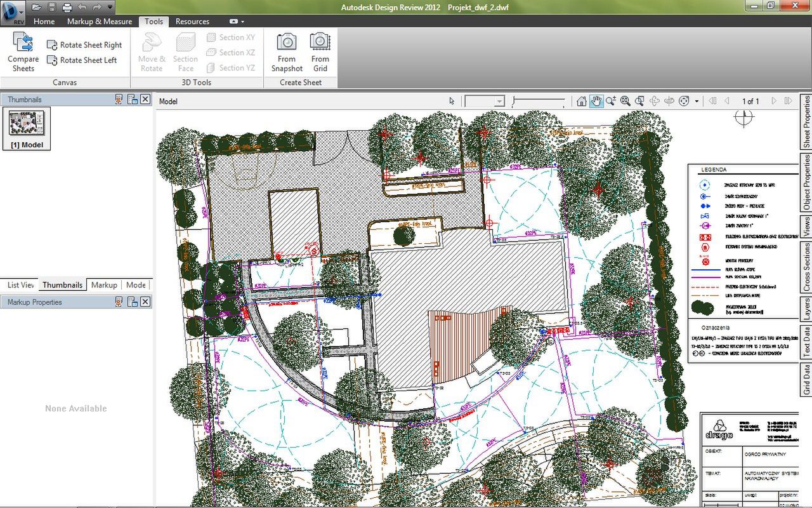
Task: Activate the Pan hand tool
Action: 596,101
